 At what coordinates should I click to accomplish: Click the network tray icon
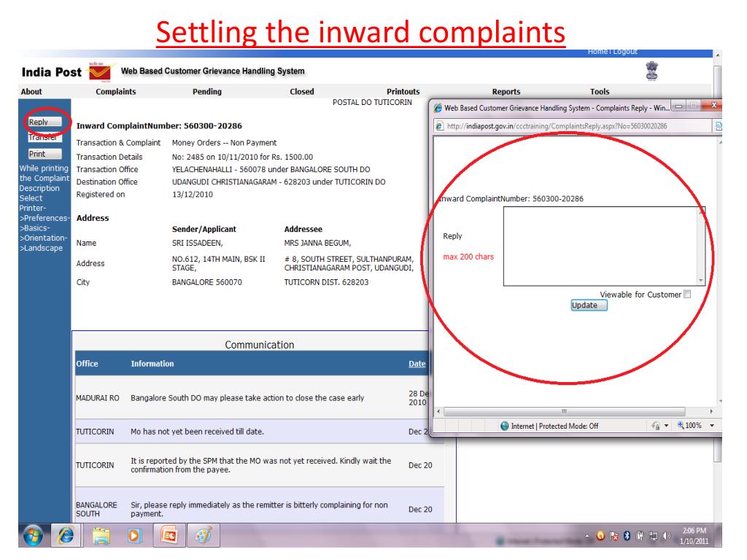tap(654, 536)
